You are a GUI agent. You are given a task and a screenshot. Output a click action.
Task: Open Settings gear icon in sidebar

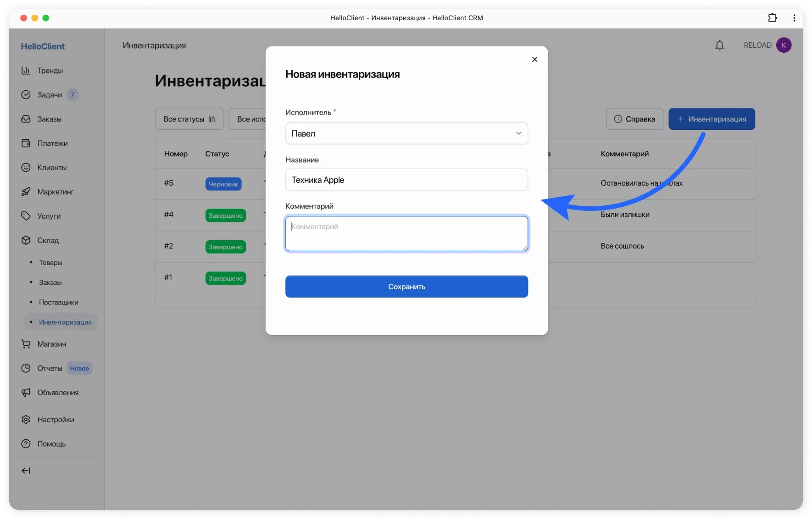pyautogui.click(x=26, y=420)
